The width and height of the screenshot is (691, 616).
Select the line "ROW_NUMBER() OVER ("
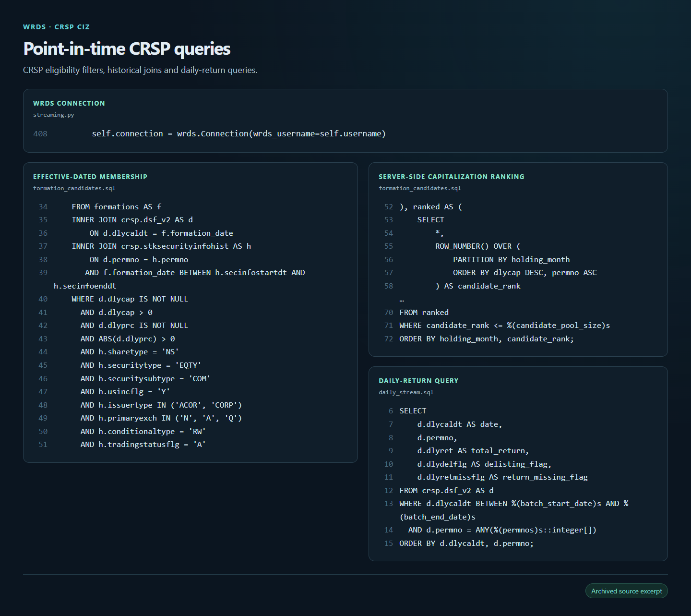478,246
